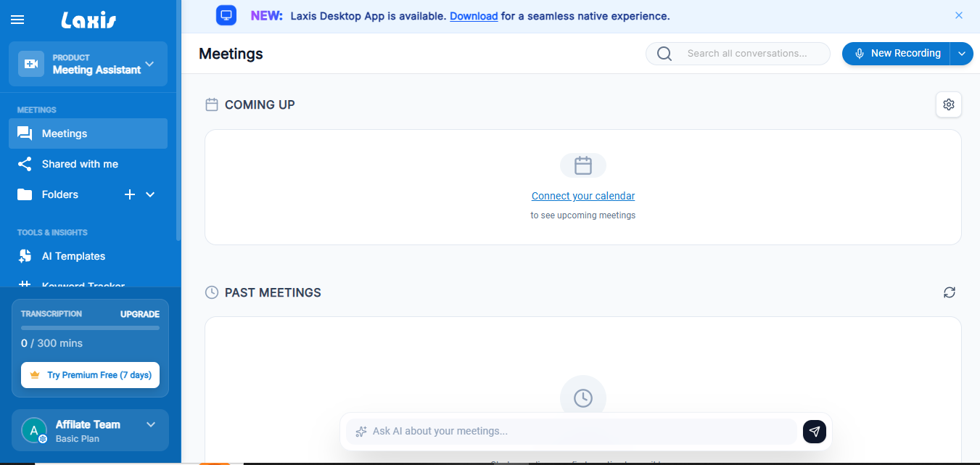Click the large clock icon in Past Meetings
The height and width of the screenshot is (465, 980).
(x=583, y=398)
